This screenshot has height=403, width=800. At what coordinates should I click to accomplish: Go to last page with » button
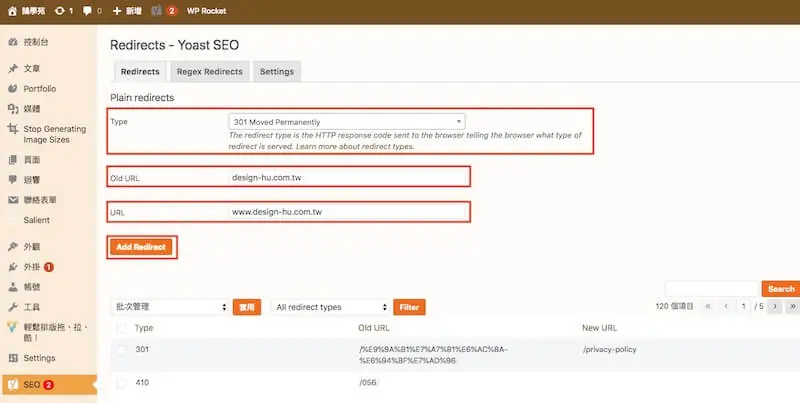point(792,307)
